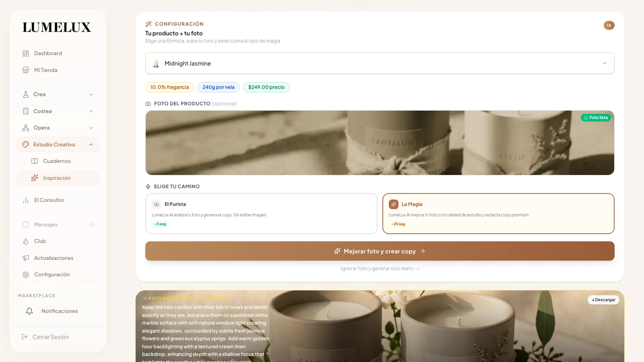The image size is (644, 362).
Task: Open Notificaciones label in Marketplace
Action: [x=60, y=311]
